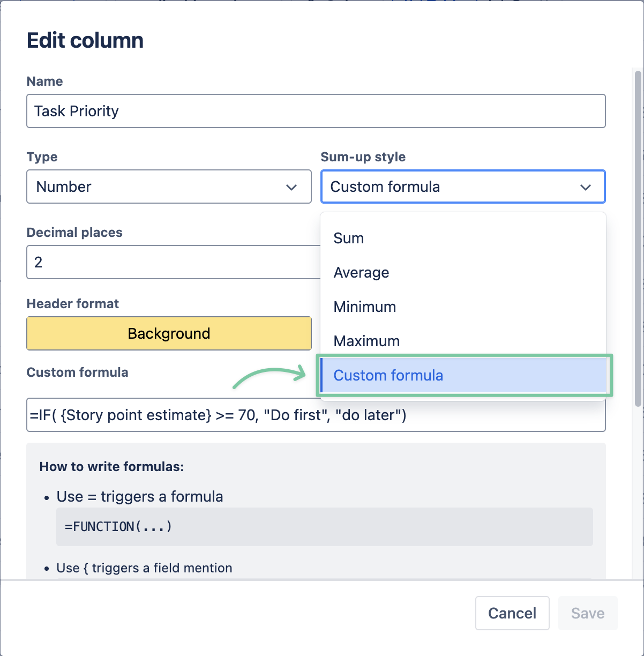Click the 'Use = triggers a formula' tip
The height and width of the screenshot is (656, 644).
140,497
